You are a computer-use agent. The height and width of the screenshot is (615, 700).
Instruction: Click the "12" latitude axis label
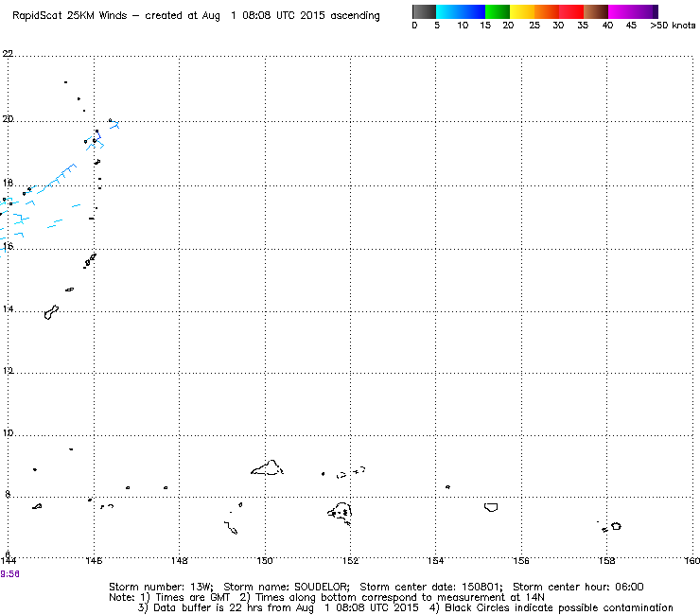[8, 371]
